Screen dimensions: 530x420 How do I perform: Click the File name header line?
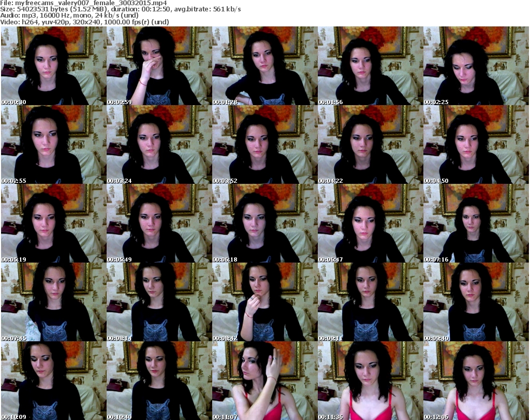83,3
